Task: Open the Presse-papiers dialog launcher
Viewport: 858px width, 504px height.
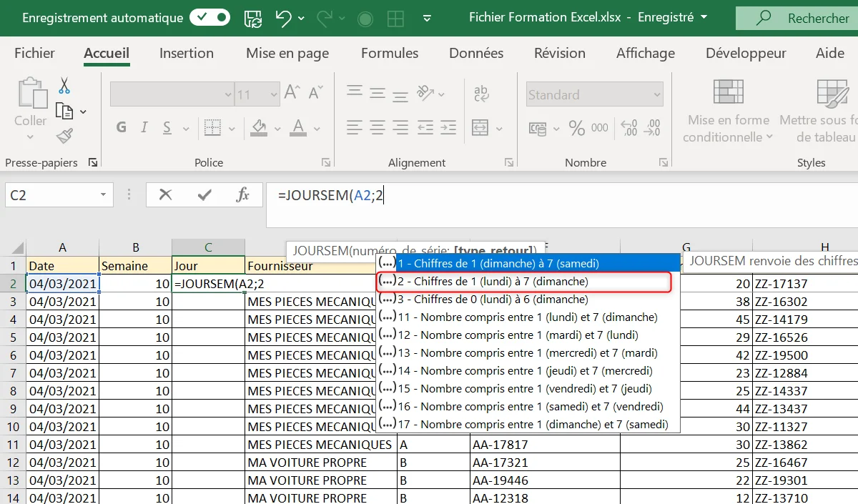Action: click(93, 163)
